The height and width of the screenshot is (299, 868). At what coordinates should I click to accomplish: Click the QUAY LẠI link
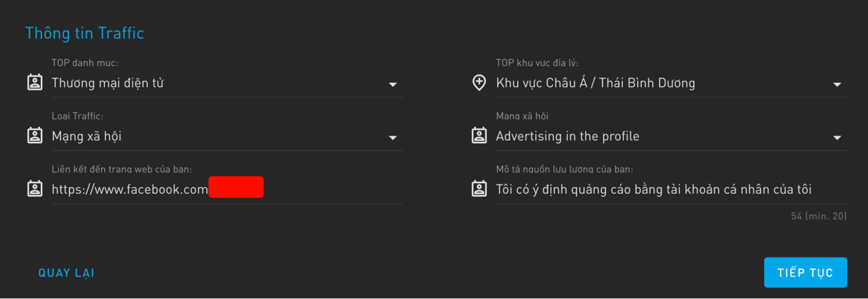click(x=66, y=273)
